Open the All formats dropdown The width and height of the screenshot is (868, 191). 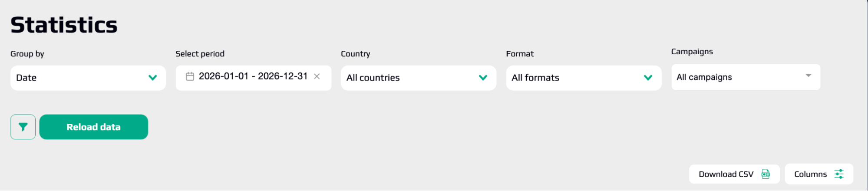click(584, 78)
